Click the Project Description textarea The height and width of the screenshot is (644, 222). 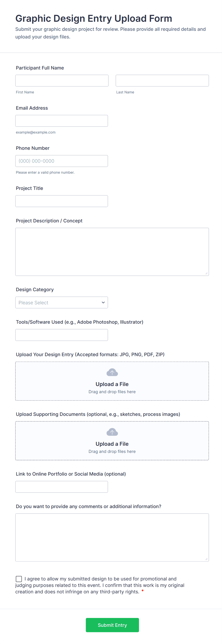[112, 252]
